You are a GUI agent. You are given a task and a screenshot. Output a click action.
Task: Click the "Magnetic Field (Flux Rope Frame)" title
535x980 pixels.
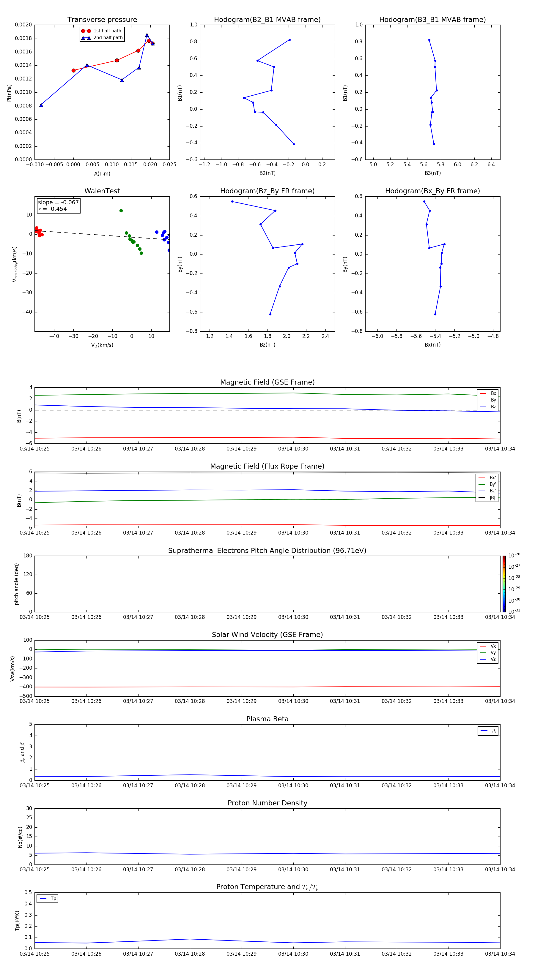[267, 467]
